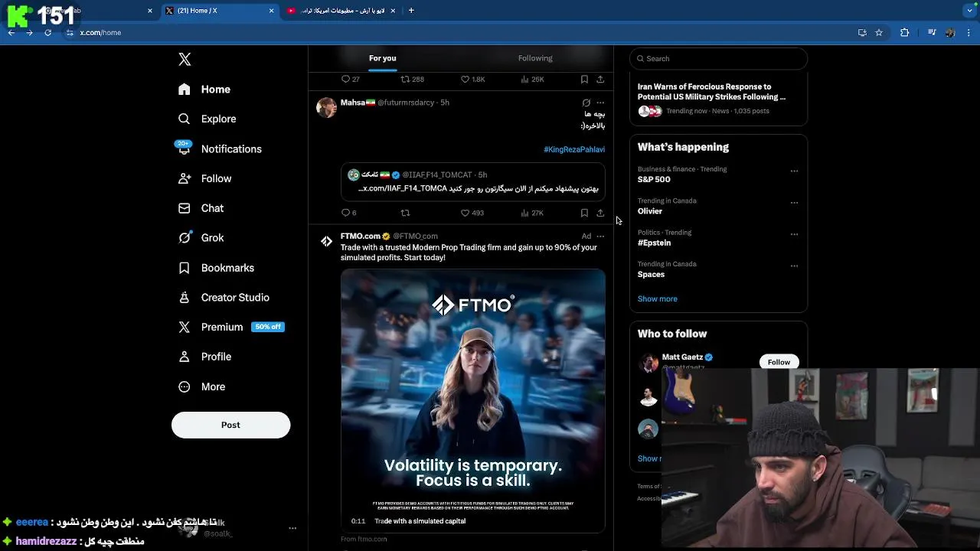Screen dimensions: 980x551
Task: Click the Grok icon on Mahsa's post
Action: pos(586,103)
